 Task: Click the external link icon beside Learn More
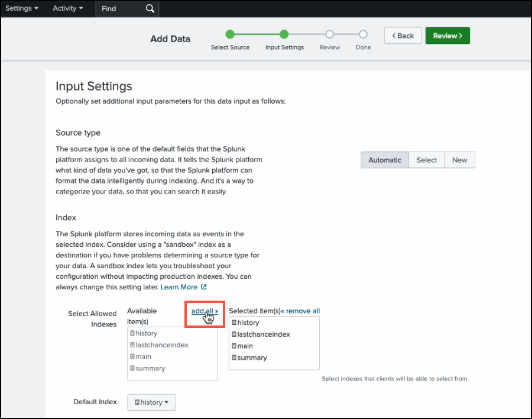pos(204,287)
